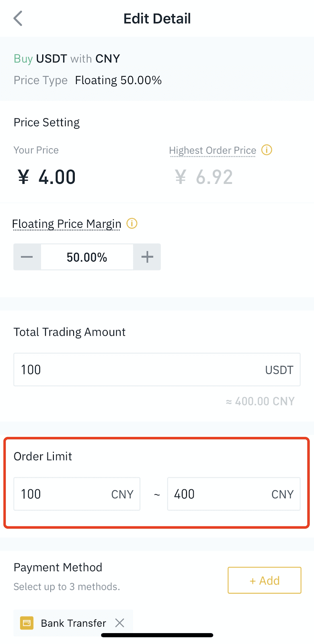Edit the maximum order limit 400 field

234,494
